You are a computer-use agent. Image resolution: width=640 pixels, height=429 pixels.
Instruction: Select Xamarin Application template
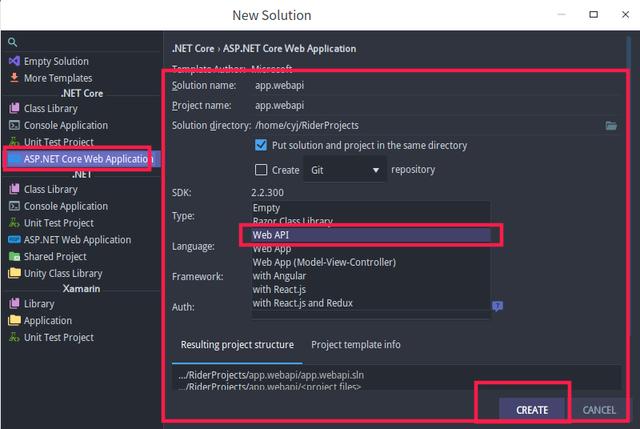click(x=47, y=321)
